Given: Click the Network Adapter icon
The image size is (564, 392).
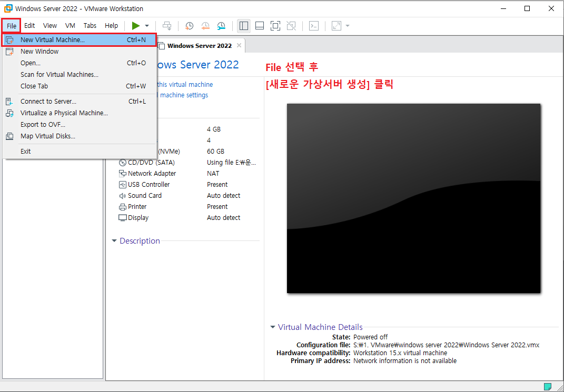Looking at the screenshot, I should click(x=123, y=174).
